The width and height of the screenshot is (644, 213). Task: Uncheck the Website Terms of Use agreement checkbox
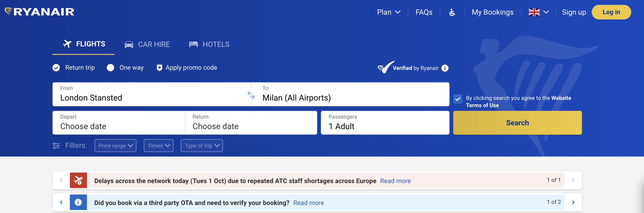(x=458, y=99)
